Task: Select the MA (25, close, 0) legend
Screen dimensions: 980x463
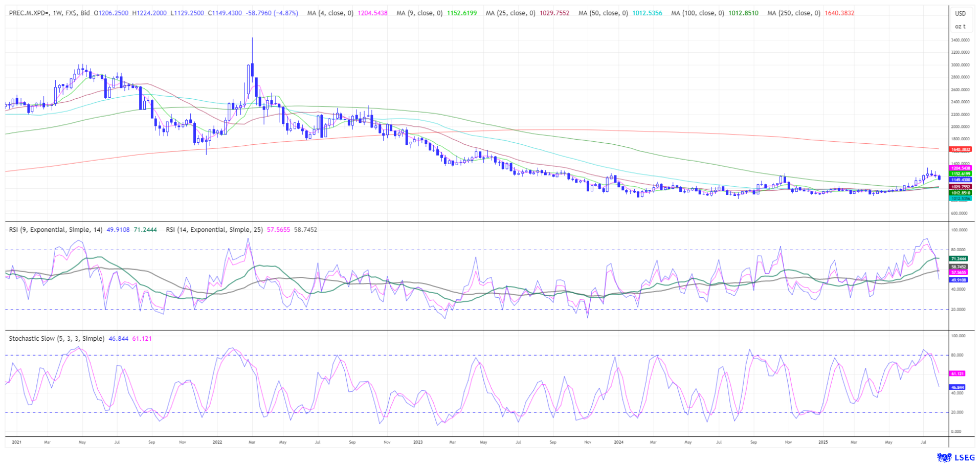Action: 510,13
